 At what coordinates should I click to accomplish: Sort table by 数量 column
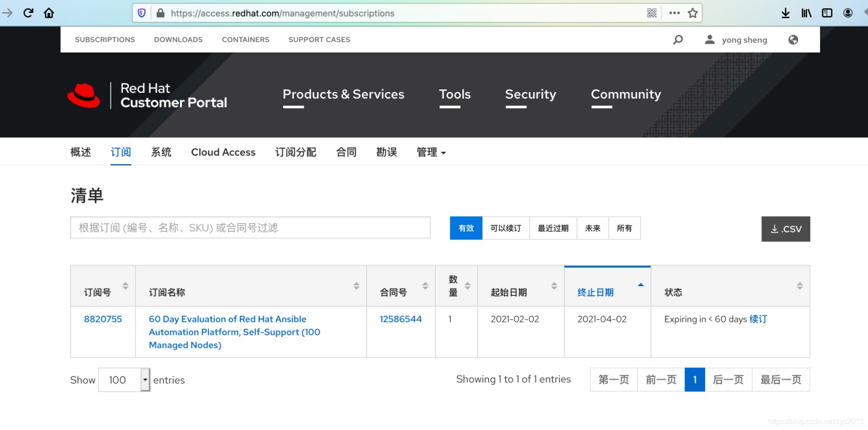456,286
